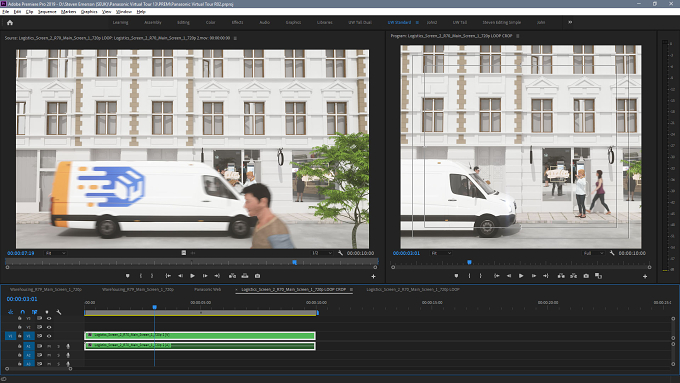This screenshot has width=680, height=383.
Task: Open Program monitor zoom Fit dropdown
Action: coord(441,253)
